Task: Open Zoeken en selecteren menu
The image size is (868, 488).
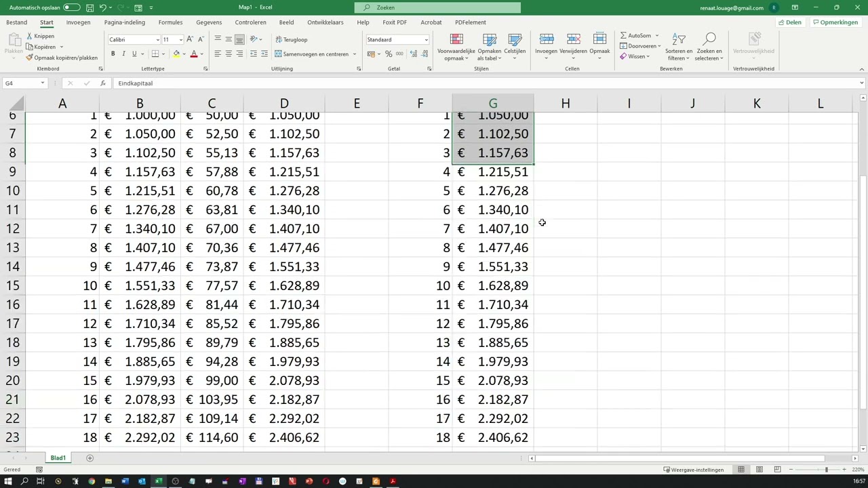Action: (709, 47)
